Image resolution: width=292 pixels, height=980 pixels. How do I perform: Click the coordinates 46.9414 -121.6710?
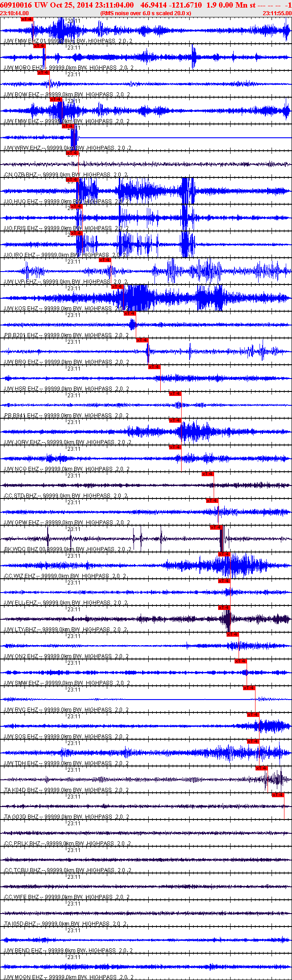pos(171,5)
